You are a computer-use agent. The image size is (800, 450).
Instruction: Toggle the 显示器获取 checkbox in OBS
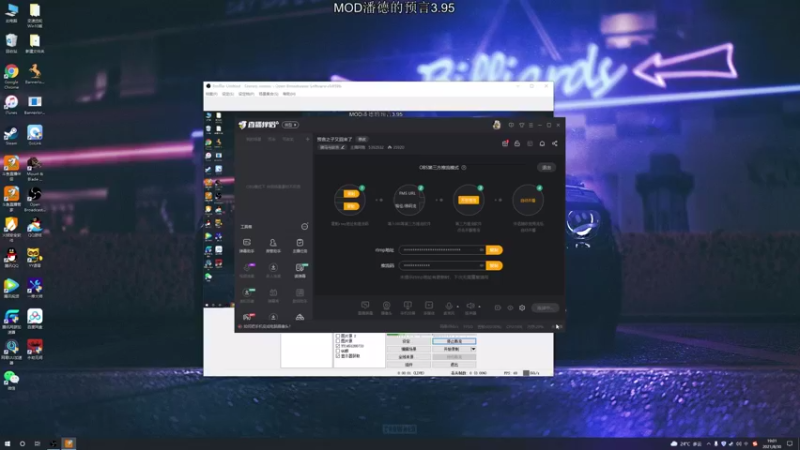pos(338,356)
